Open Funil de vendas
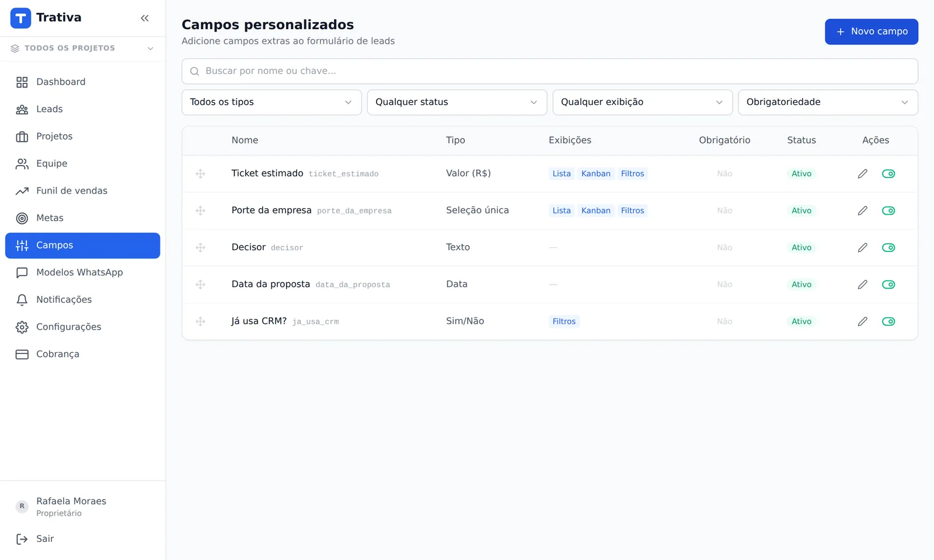 point(82,191)
